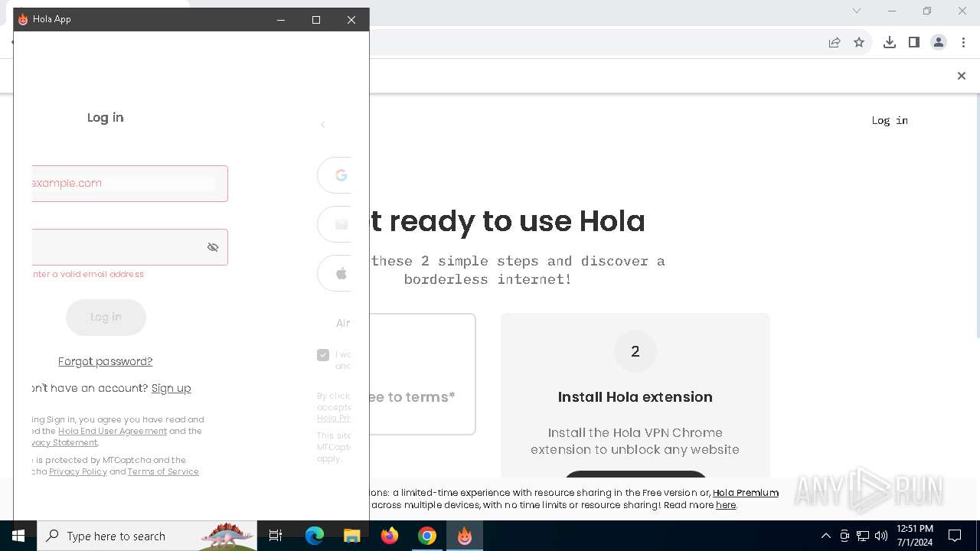
Task: Click the meet now tray icon
Action: (x=844, y=536)
